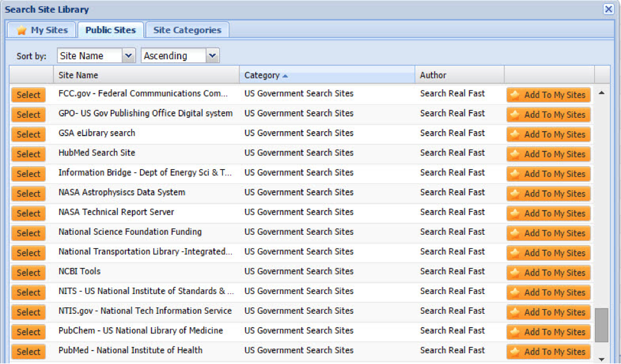
Task: Add National Science Foundation Funding to My Sites
Action: [548, 234]
